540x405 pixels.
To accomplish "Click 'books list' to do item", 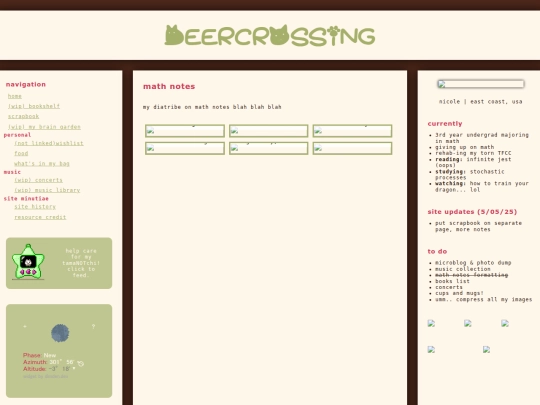I will coord(452,281).
